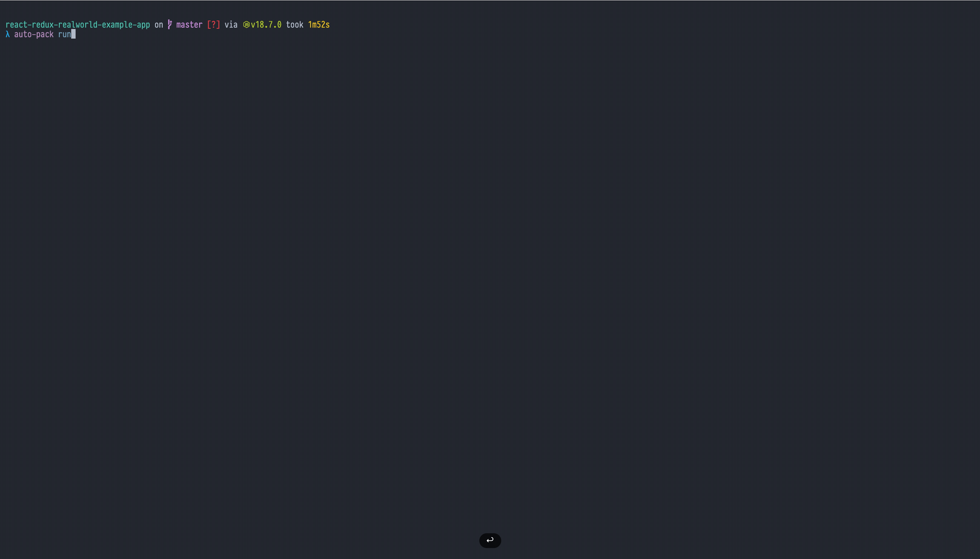Click the block cursor after 'run'
Image resolution: width=980 pixels, height=559 pixels.
click(73, 34)
